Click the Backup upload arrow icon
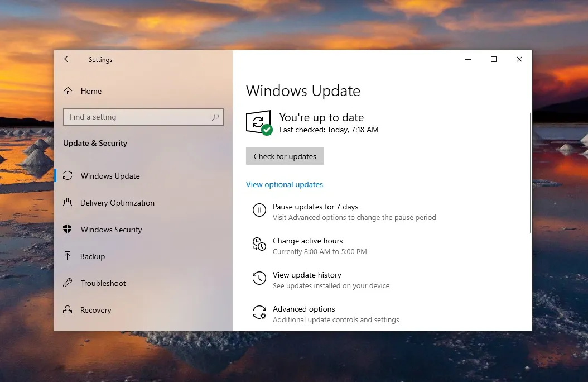 pyautogui.click(x=68, y=256)
